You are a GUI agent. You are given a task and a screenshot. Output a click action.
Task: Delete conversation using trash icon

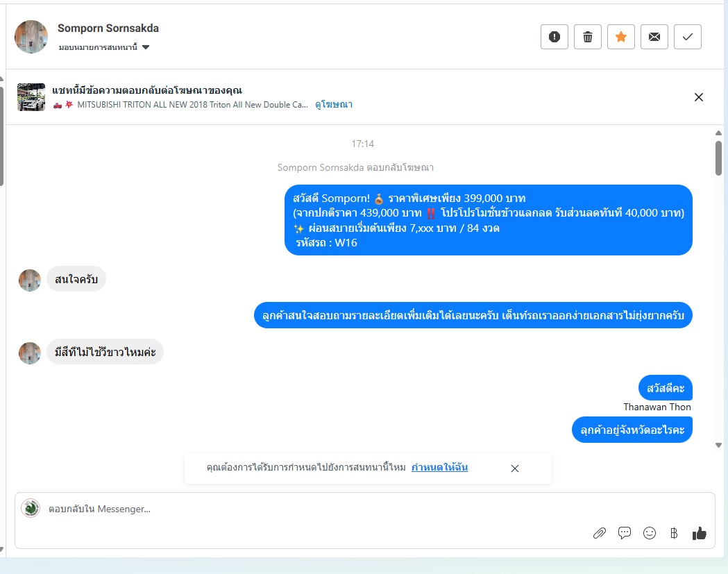(588, 37)
